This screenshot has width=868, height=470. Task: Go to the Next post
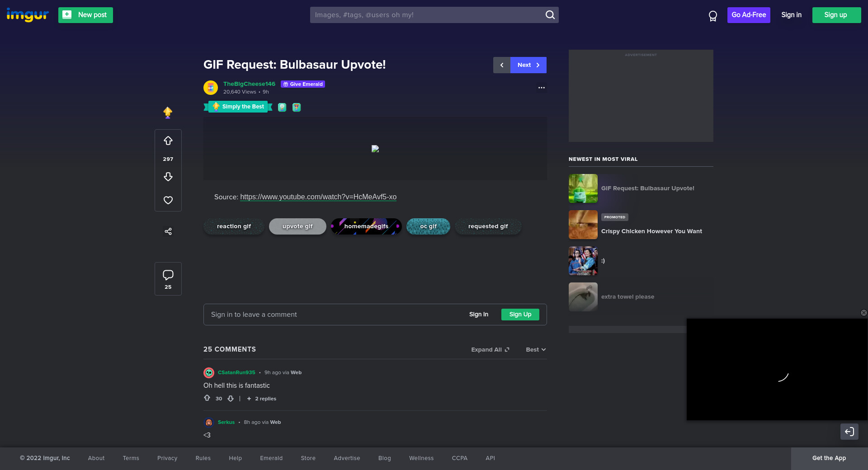coord(528,65)
